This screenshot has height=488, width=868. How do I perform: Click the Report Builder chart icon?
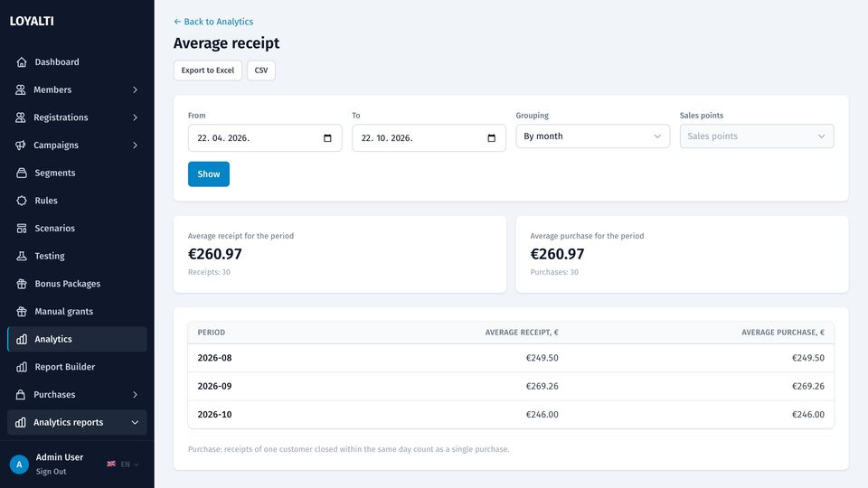pos(22,367)
